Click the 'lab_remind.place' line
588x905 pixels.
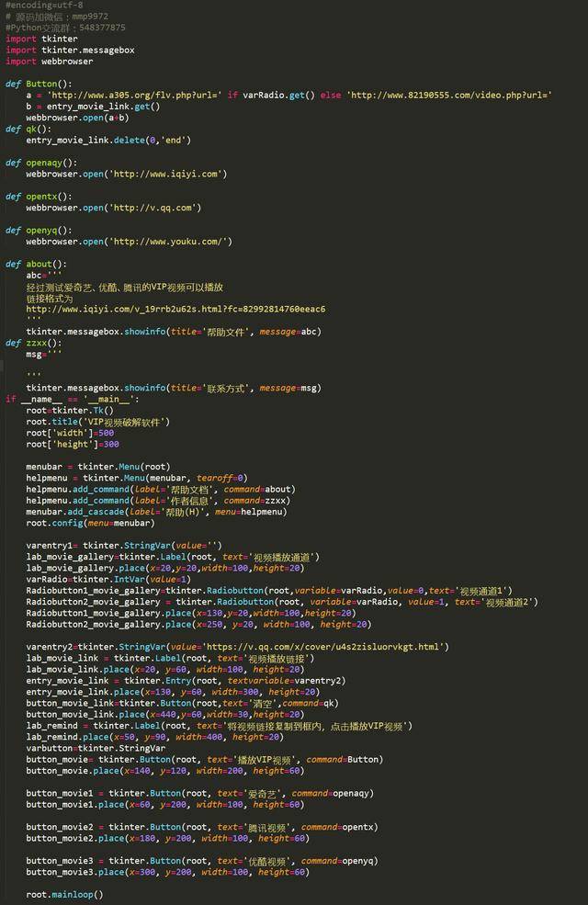point(154,737)
